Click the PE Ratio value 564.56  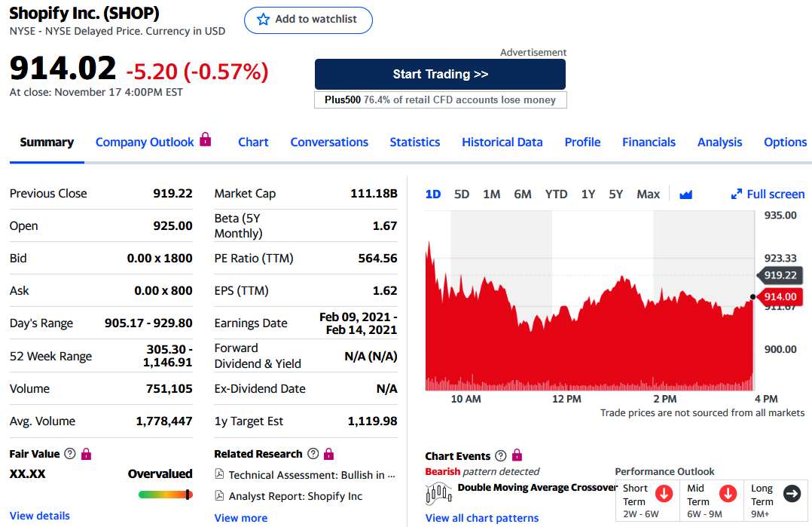pyautogui.click(x=377, y=258)
